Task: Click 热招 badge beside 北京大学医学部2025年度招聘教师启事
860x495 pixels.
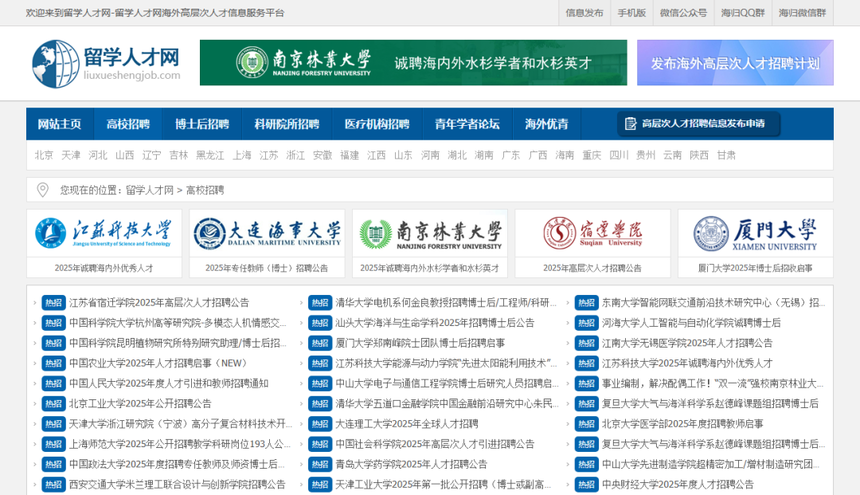Action: point(586,424)
